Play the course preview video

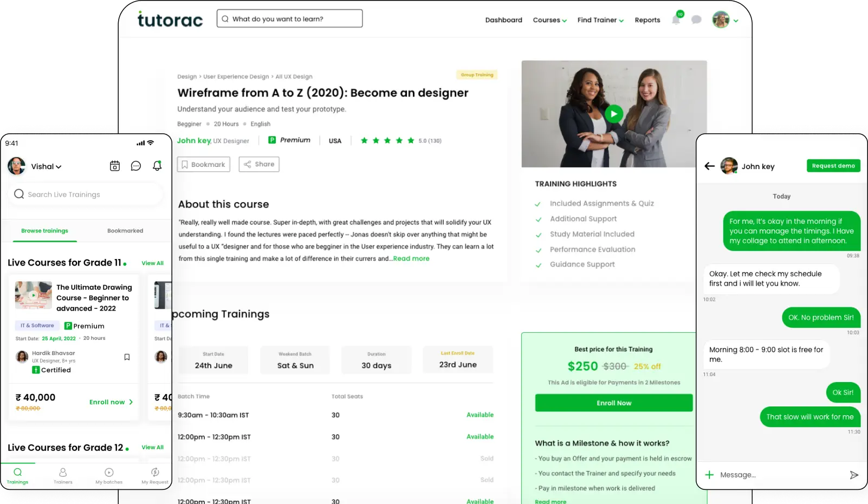coord(613,114)
